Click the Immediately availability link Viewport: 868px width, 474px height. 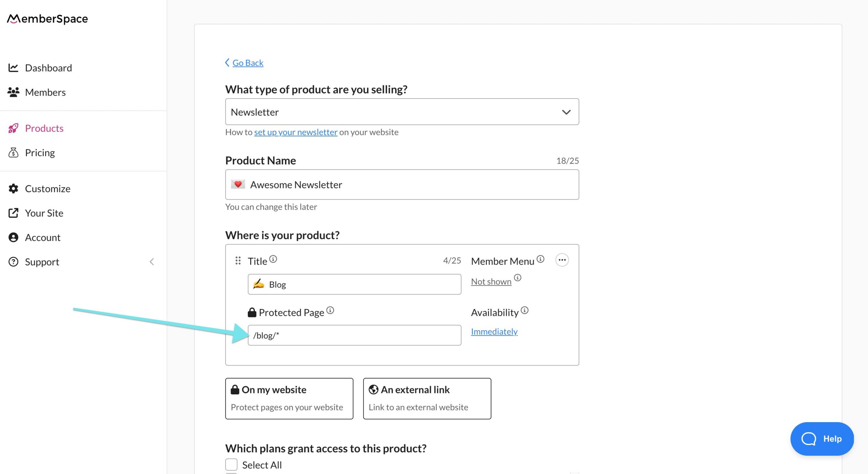click(494, 331)
